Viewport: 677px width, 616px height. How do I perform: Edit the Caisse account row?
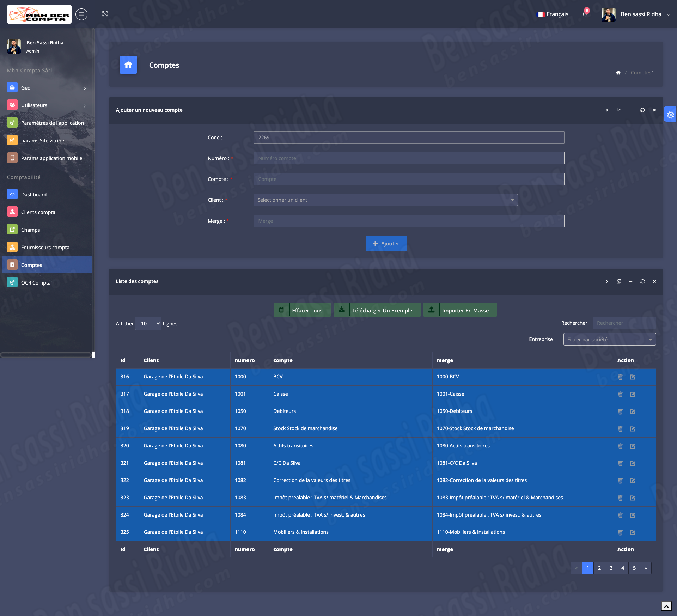tap(633, 394)
